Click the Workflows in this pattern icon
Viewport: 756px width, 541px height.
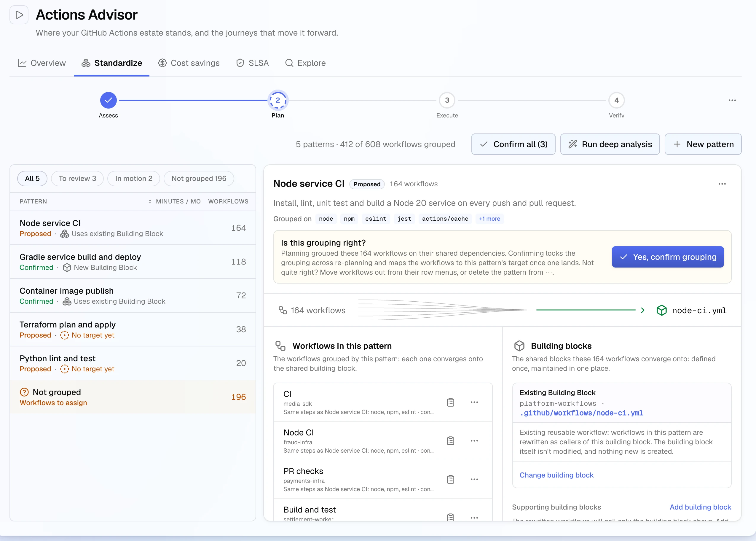pos(280,346)
